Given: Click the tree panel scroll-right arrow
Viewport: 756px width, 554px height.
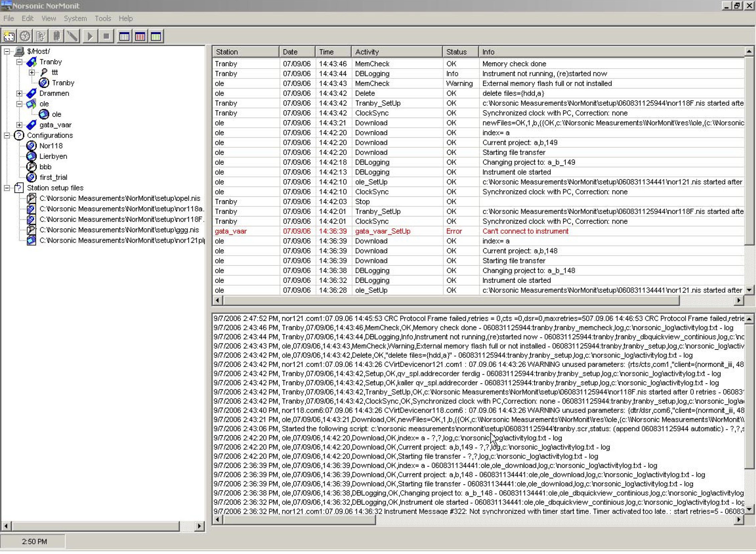Looking at the screenshot, I should tap(199, 526).
